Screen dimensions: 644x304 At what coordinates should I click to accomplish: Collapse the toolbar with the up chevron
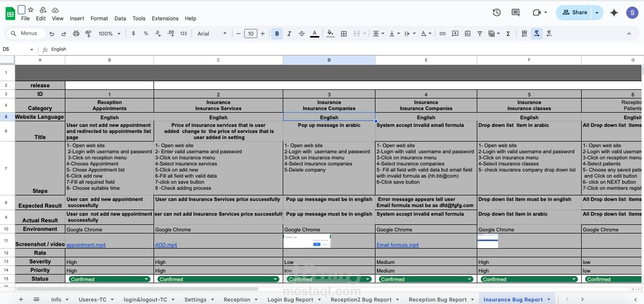[x=629, y=33]
